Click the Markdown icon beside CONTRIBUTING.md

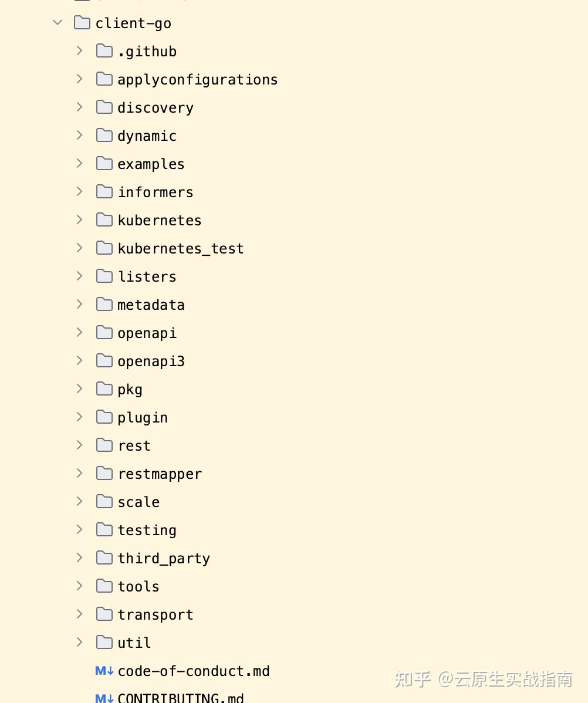click(x=104, y=698)
